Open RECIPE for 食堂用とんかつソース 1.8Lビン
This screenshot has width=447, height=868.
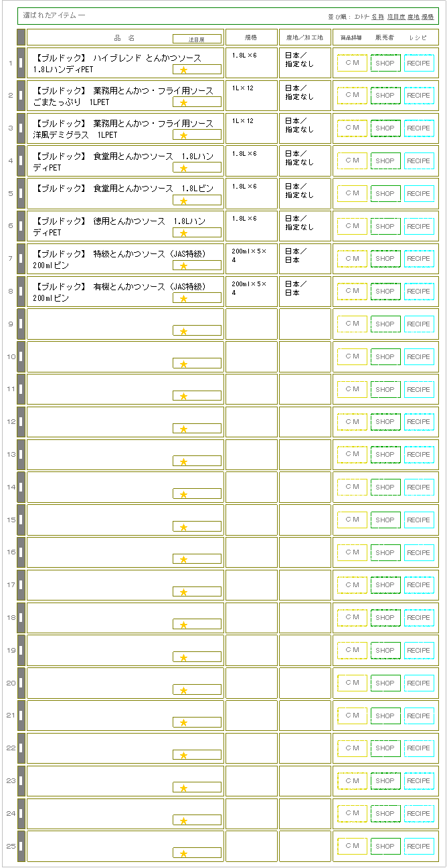pos(419,194)
